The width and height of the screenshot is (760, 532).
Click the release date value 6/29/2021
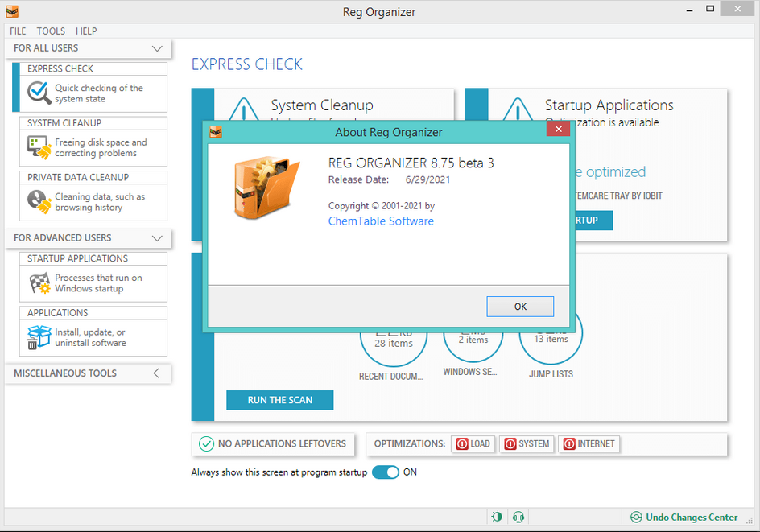427,179
